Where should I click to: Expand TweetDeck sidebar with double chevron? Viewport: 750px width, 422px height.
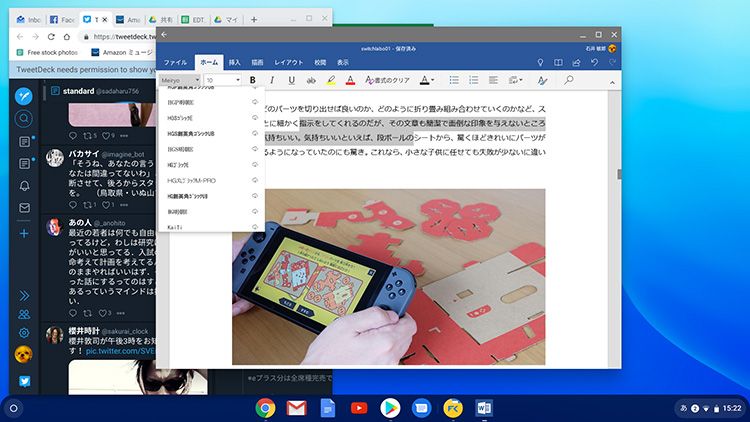tap(24, 296)
